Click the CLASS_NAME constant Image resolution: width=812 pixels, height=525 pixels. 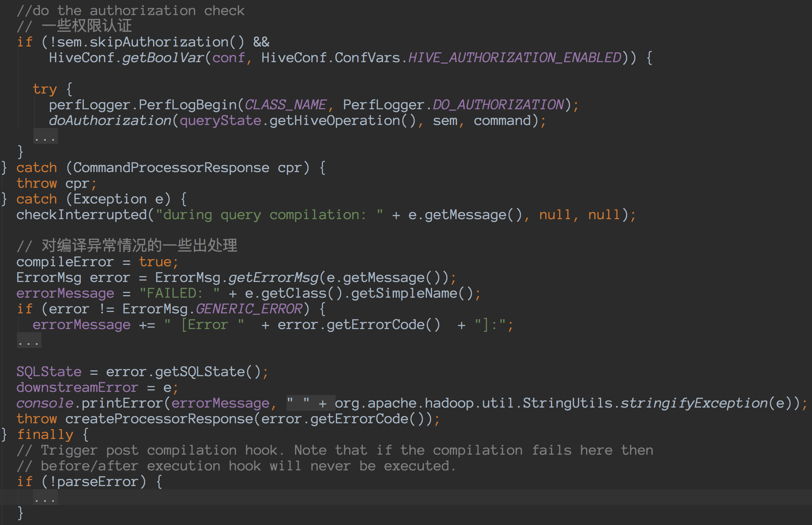[285, 105]
